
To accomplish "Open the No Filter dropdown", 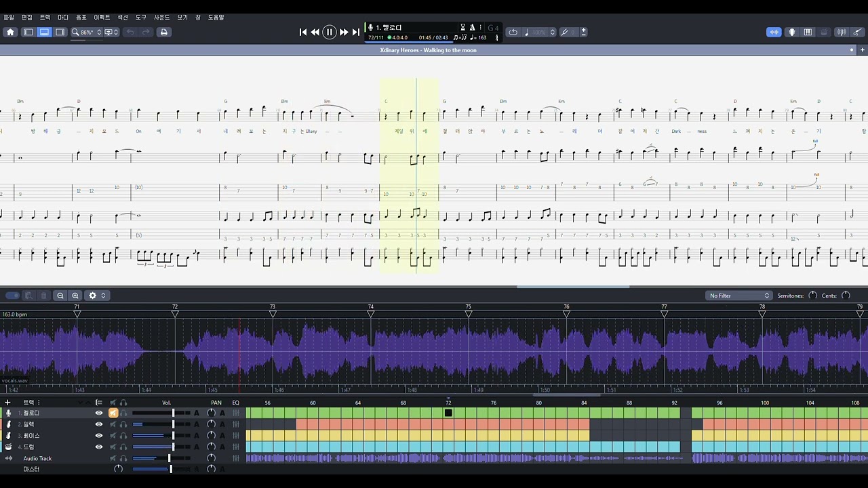I will [x=738, y=296].
